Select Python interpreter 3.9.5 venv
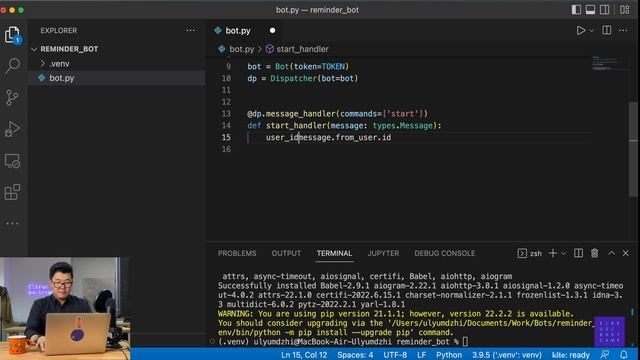The width and height of the screenshot is (640, 360). tap(507, 355)
